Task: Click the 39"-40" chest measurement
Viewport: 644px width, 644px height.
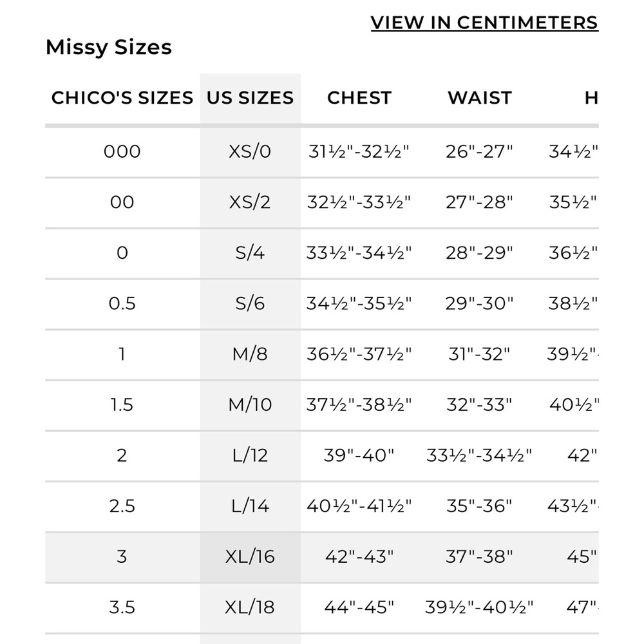Action: pyautogui.click(x=359, y=455)
